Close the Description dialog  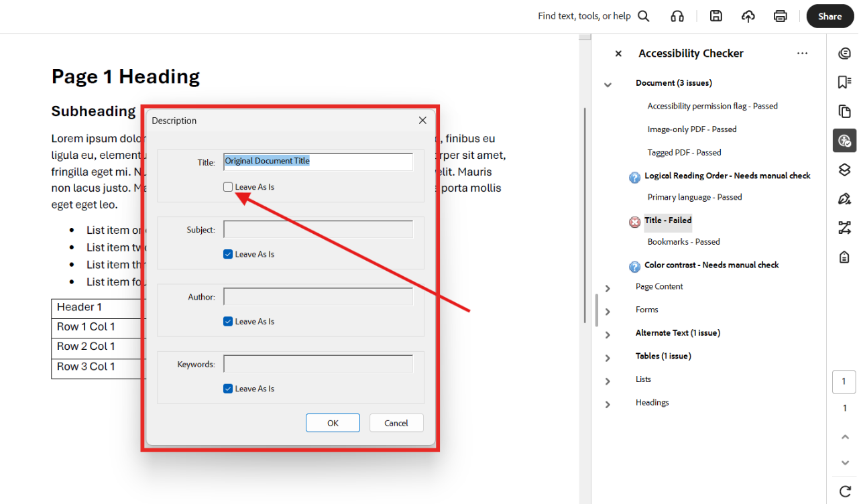pyautogui.click(x=422, y=121)
